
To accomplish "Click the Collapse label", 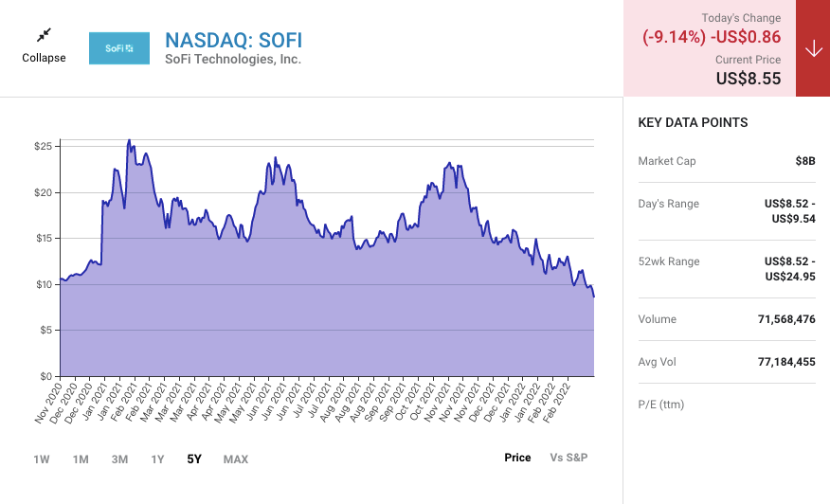I will (x=44, y=58).
